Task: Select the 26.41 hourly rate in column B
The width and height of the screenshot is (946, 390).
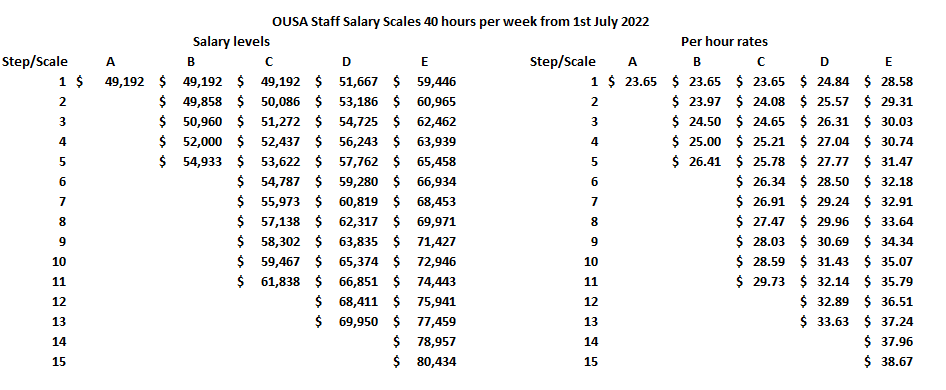Action: point(705,161)
